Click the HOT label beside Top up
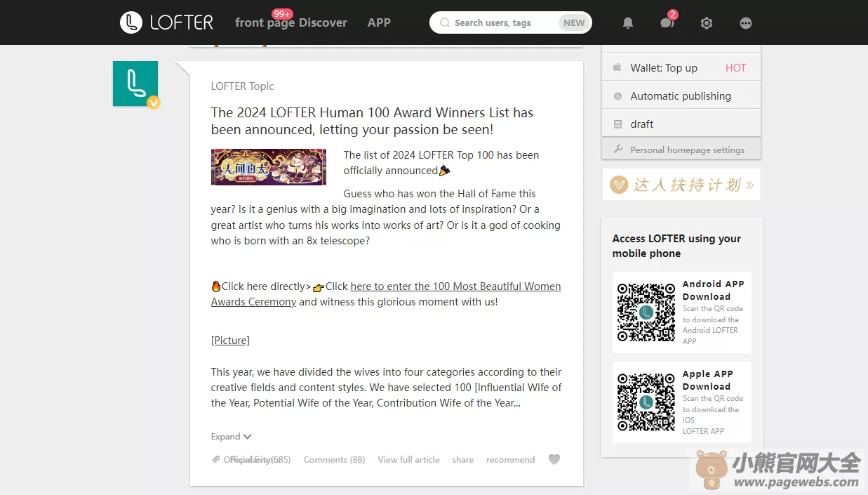This screenshot has width=868, height=495. point(735,68)
